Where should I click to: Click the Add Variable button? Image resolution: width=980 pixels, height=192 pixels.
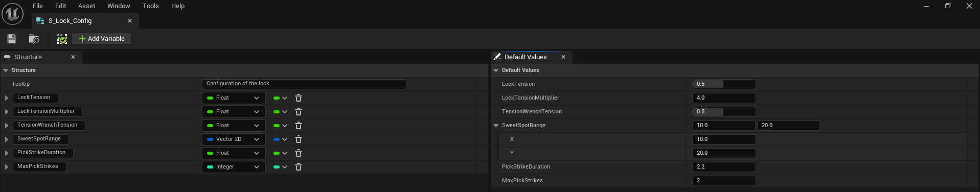101,39
